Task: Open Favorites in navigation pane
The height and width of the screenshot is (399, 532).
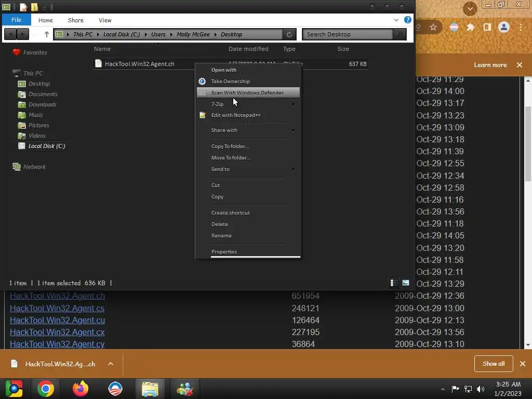Action: tap(35, 52)
